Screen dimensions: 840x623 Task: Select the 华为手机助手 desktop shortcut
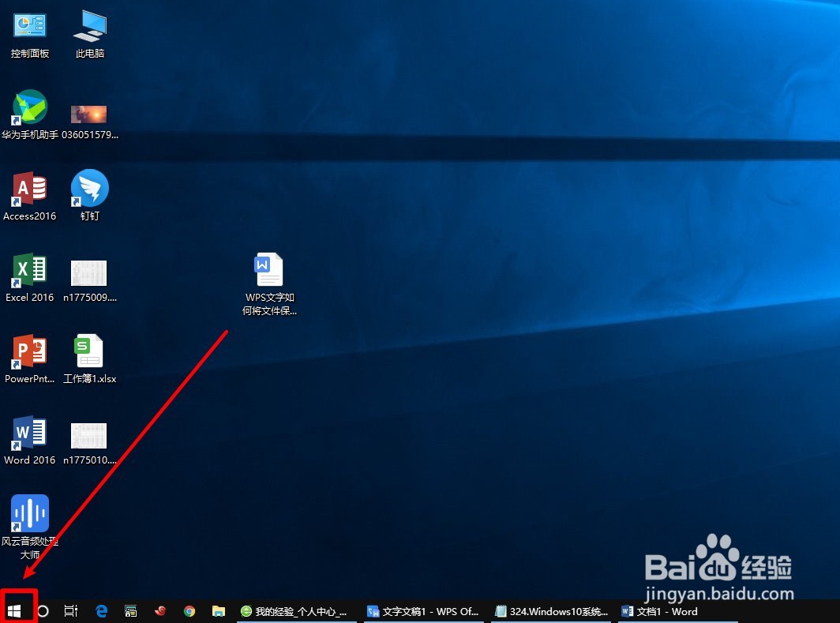[30, 115]
